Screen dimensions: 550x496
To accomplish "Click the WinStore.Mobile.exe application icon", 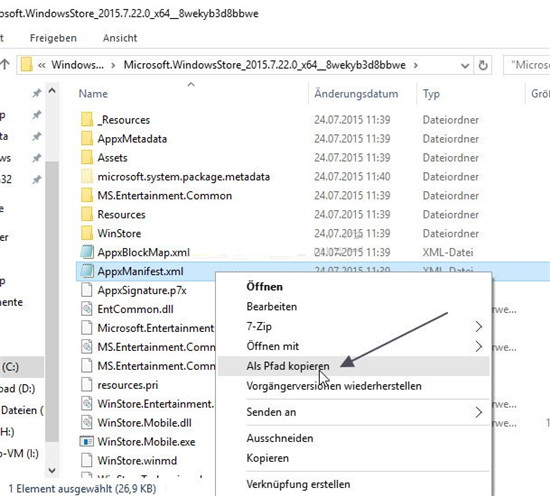I will (87, 441).
